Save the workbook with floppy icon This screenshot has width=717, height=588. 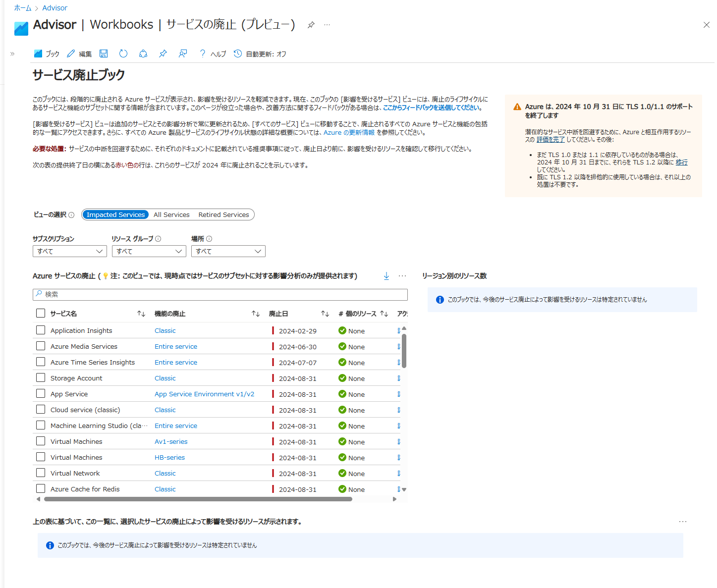click(x=104, y=53)
